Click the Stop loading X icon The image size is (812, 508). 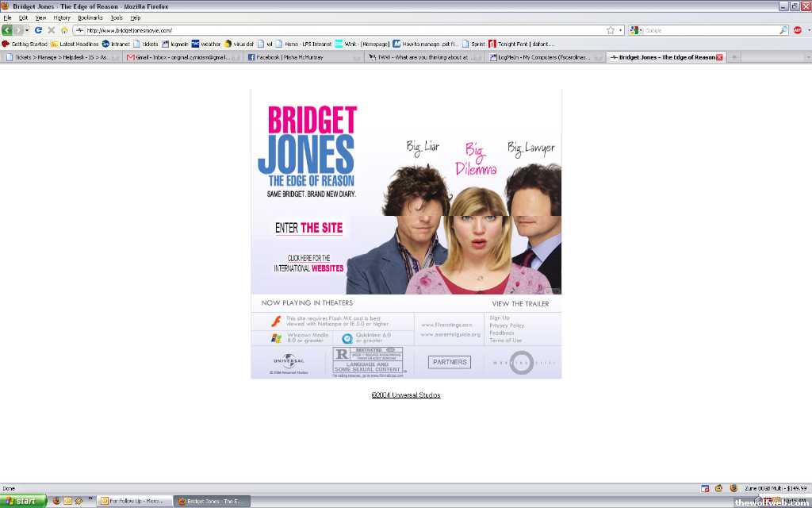point(52,31)
